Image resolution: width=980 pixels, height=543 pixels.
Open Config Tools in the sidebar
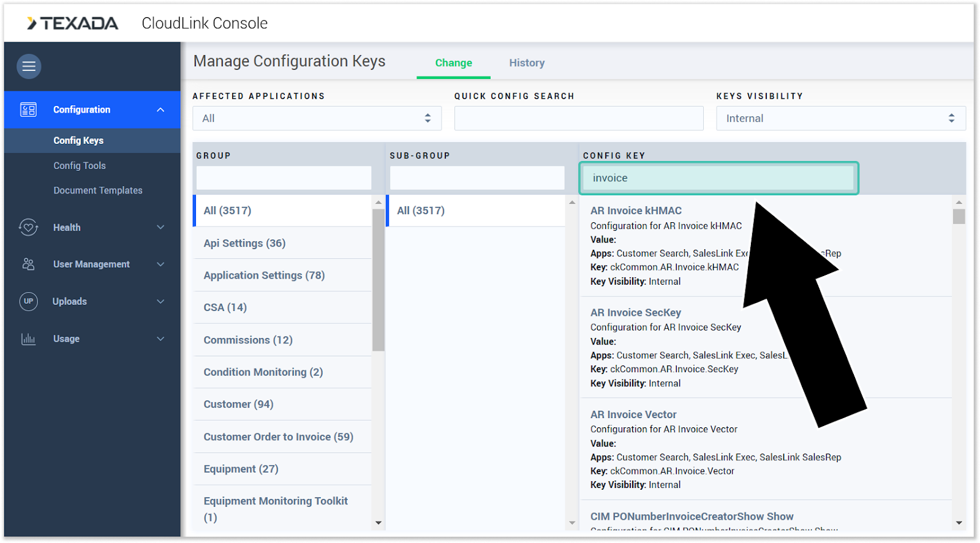pos(80,165)
